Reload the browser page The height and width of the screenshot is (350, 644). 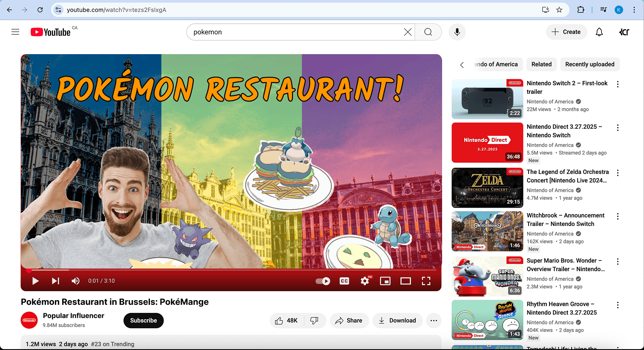tap(40, 9)
